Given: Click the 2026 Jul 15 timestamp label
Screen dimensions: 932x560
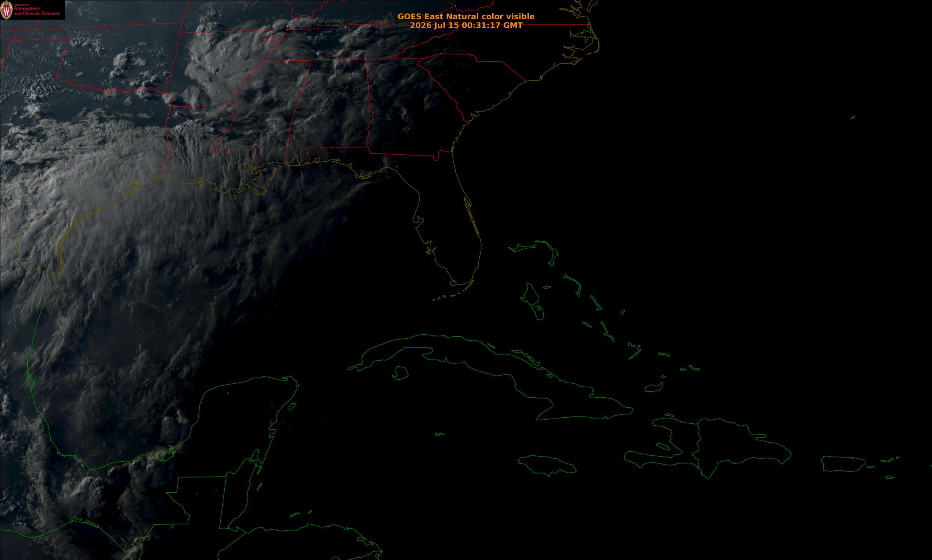Looking at the screenshot, I should [x=466, y=25].
